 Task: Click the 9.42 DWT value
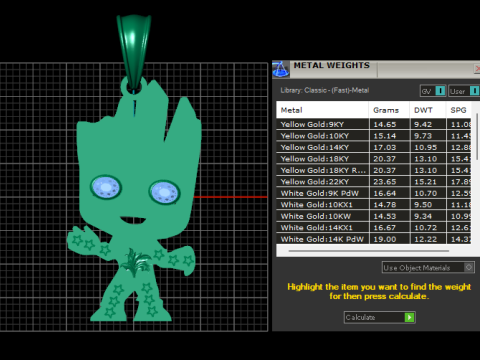tap(423, 124)
